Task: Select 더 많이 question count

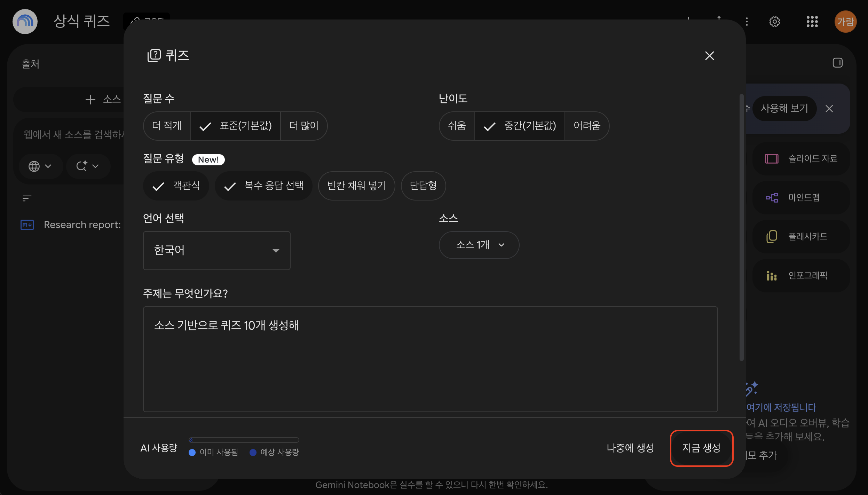Action: 304,126
